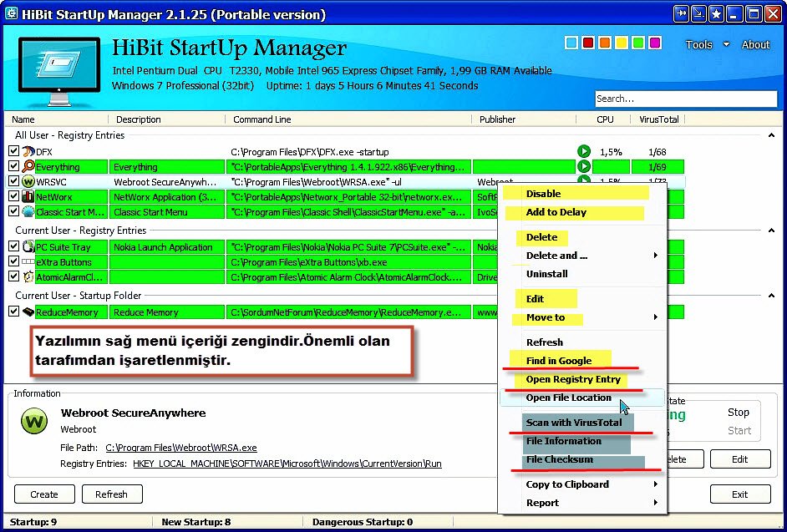The height and width of the screenshot is (532, 787).
Task: Choose Open Registry Entry
Action: pyautogui.click(x=573, y=379)
